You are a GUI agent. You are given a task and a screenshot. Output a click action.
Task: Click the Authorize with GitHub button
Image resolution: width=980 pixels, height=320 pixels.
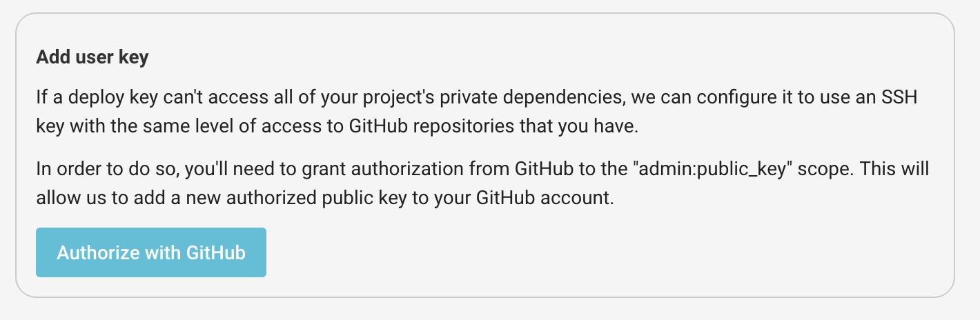point(150,252)
